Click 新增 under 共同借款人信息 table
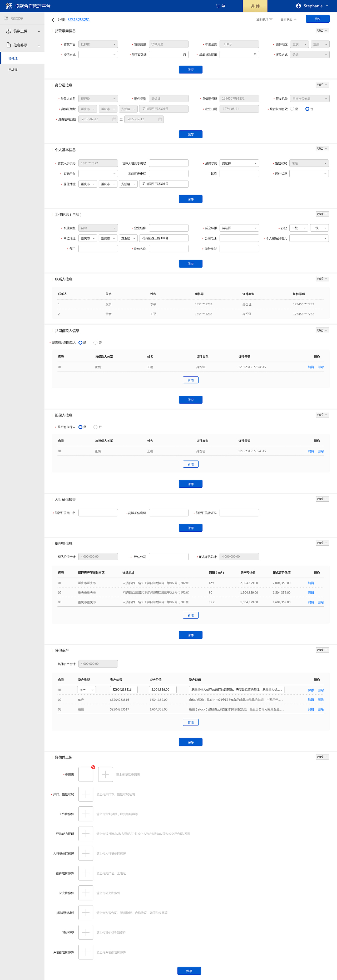 [x=191, y=380]
